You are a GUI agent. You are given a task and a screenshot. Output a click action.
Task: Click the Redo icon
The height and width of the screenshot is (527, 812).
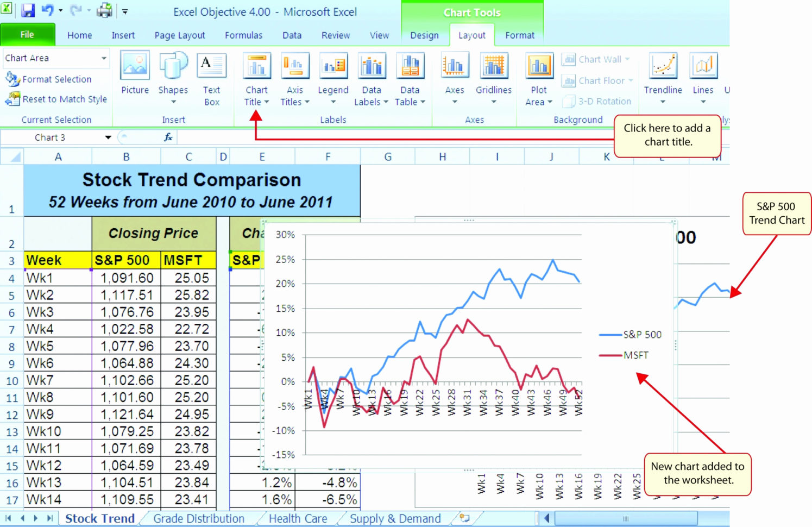pos(75,10)
